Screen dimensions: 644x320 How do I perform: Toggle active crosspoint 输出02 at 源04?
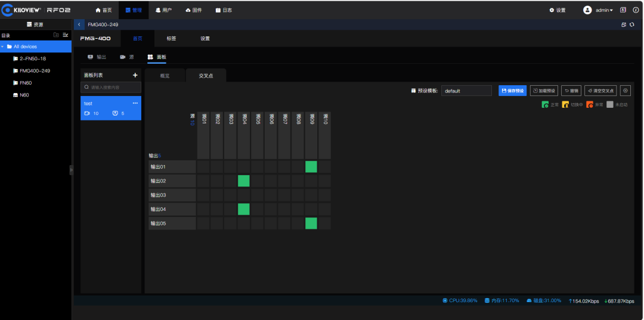[243, 181]
